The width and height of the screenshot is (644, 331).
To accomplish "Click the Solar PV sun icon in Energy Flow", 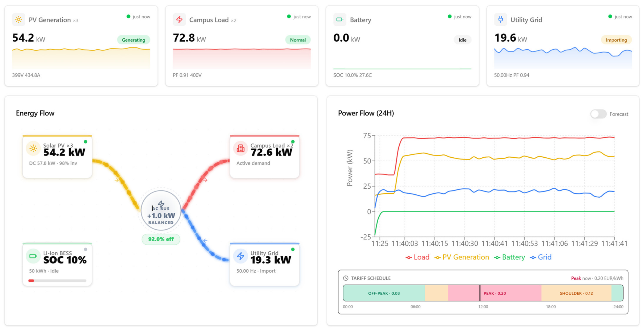I will click(x=33, y=148).
